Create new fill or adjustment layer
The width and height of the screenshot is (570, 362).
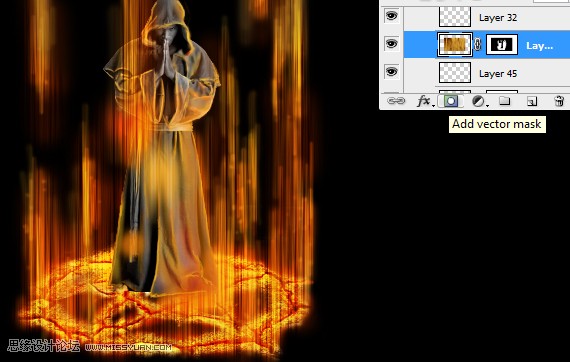479,101
